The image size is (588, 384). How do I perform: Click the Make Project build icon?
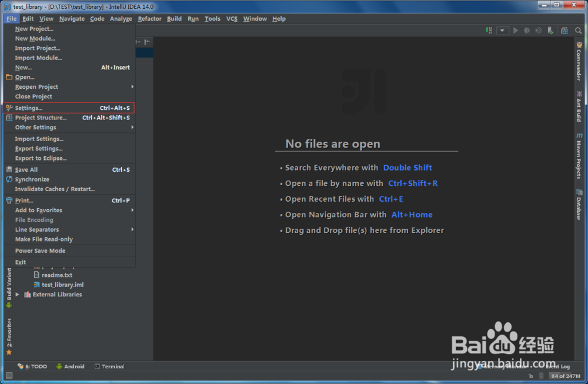(489, 31)
